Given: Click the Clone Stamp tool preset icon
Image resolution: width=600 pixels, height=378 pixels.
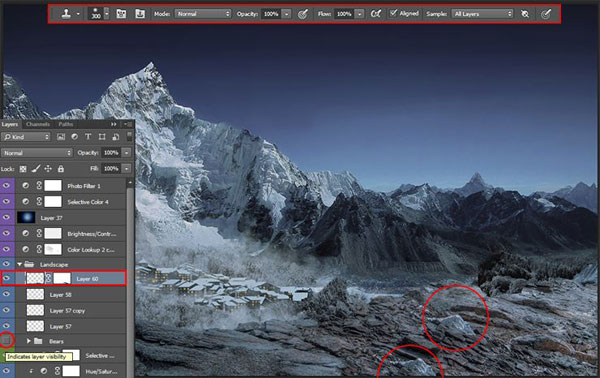Looking at the screenshot, I should [x=66, y=14].
